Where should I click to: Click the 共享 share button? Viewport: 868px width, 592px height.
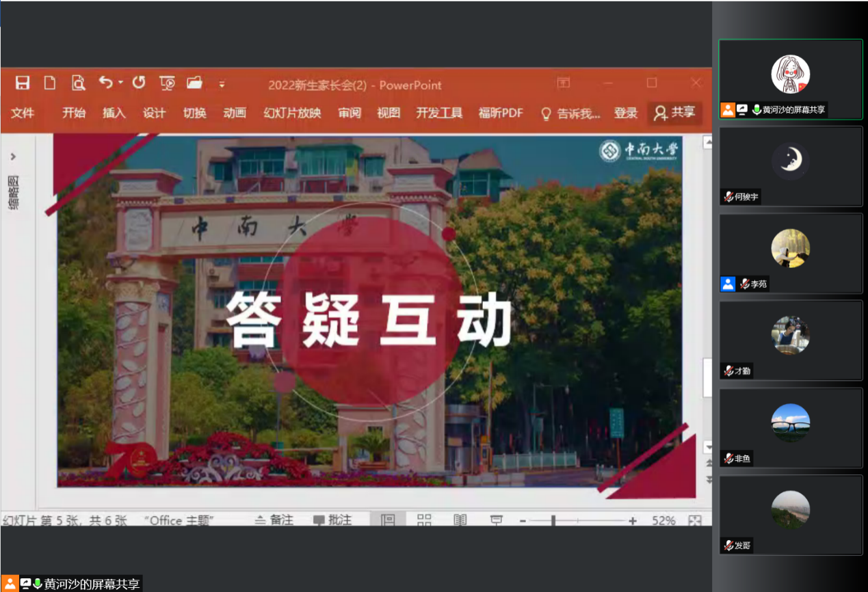click(674, 113)
